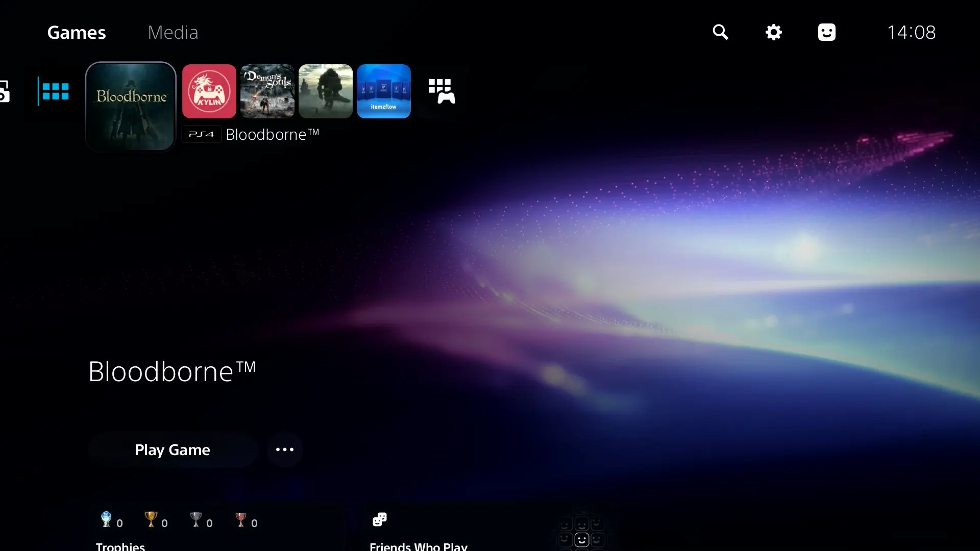The width and height of the screenshot is (980, 551).
Task: Click the Bloodborne™ title beside PS4 badge
Action: [273, 134]
